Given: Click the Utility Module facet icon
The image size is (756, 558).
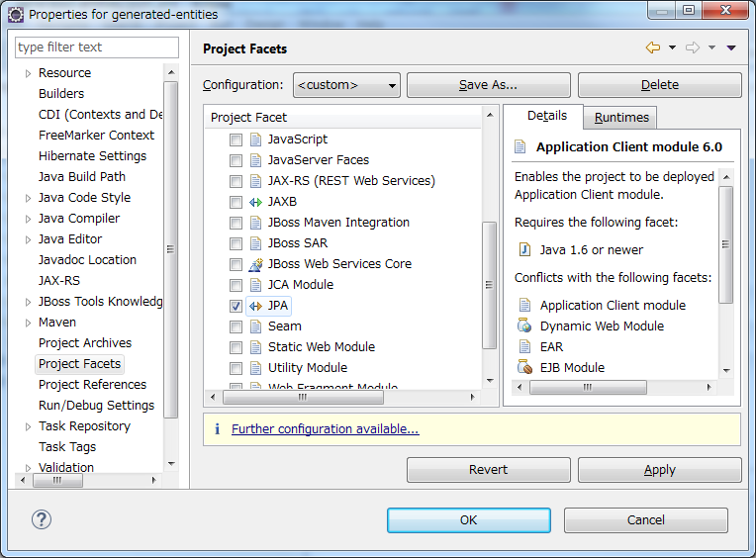Looking at the screenshot, I should pos(255,368).
